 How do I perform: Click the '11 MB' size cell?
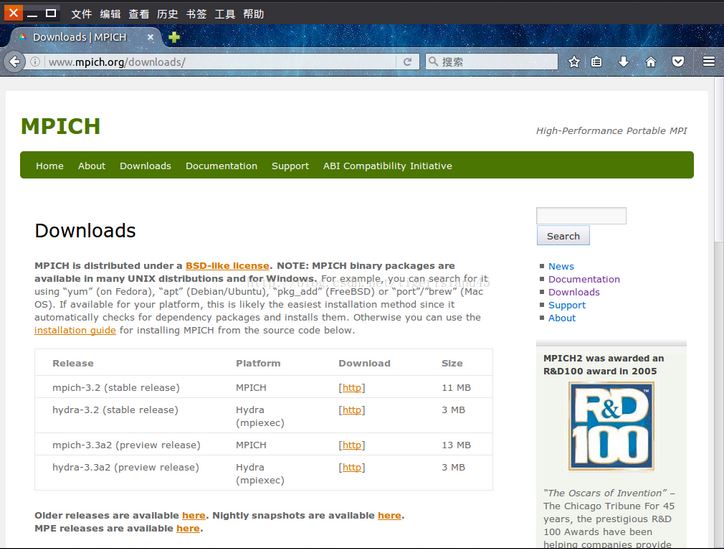pyautogui.click(x=456, y=387)
